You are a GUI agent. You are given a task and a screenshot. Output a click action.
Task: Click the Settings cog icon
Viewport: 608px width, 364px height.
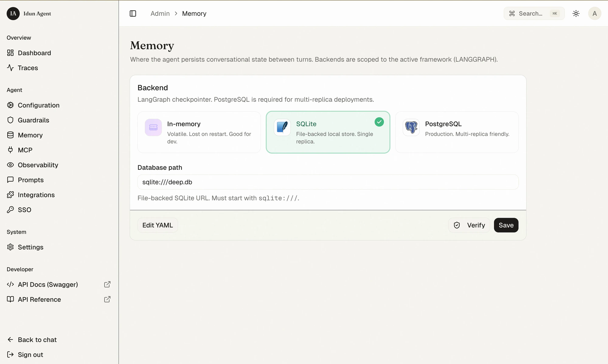pos(10,247)
